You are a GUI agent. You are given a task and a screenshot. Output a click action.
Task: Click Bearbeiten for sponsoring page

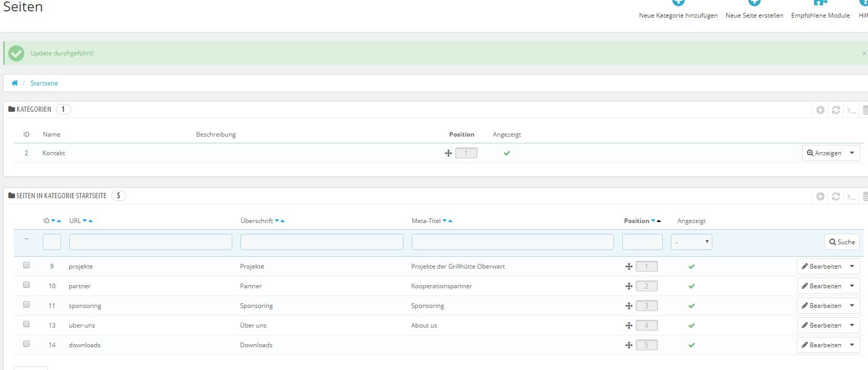point(821,305)
